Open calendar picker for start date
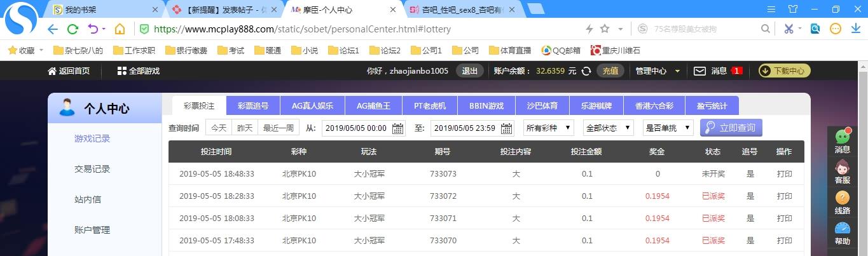The image size is (868, 256). (398, 128)
